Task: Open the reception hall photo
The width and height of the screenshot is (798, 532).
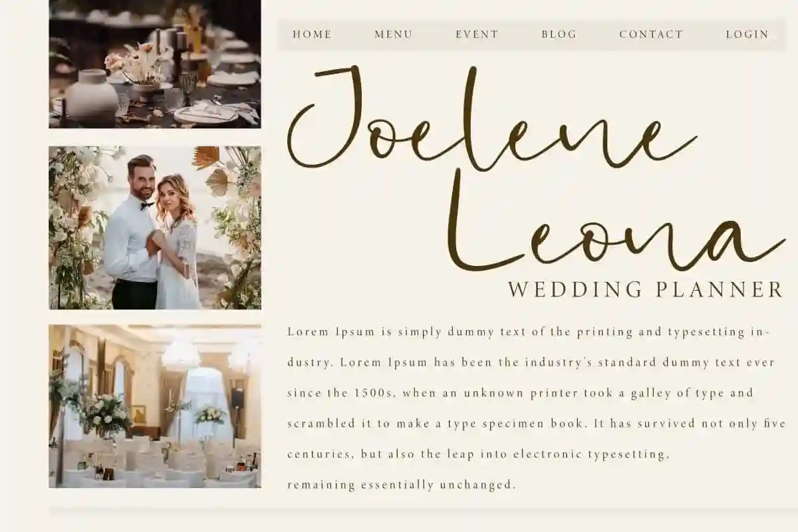Action: tap(155, 406)
